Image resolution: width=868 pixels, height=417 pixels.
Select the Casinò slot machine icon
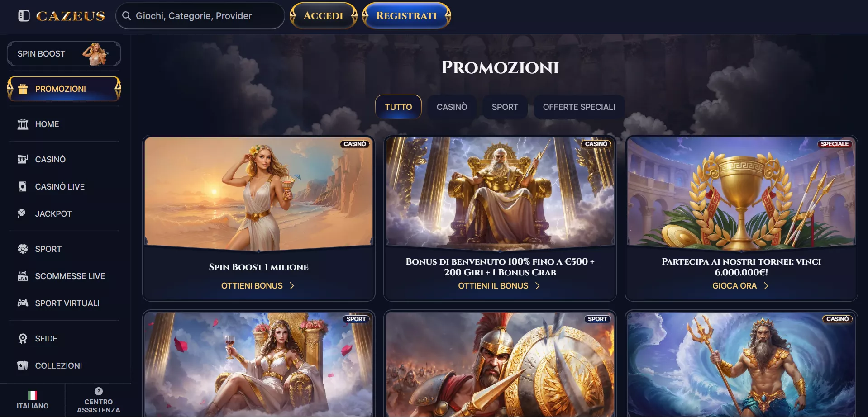tap(23, 159)
